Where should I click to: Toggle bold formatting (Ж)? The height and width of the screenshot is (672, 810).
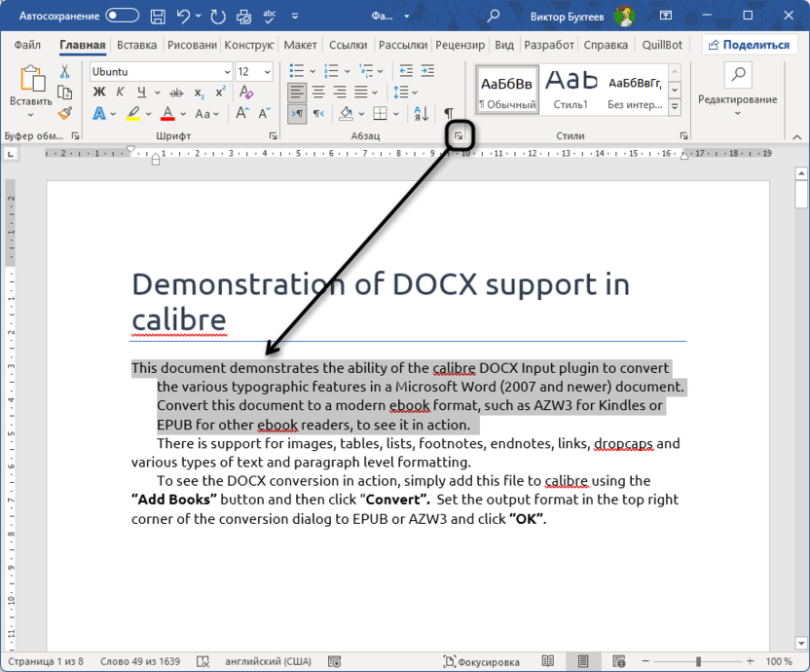[98, 93]
